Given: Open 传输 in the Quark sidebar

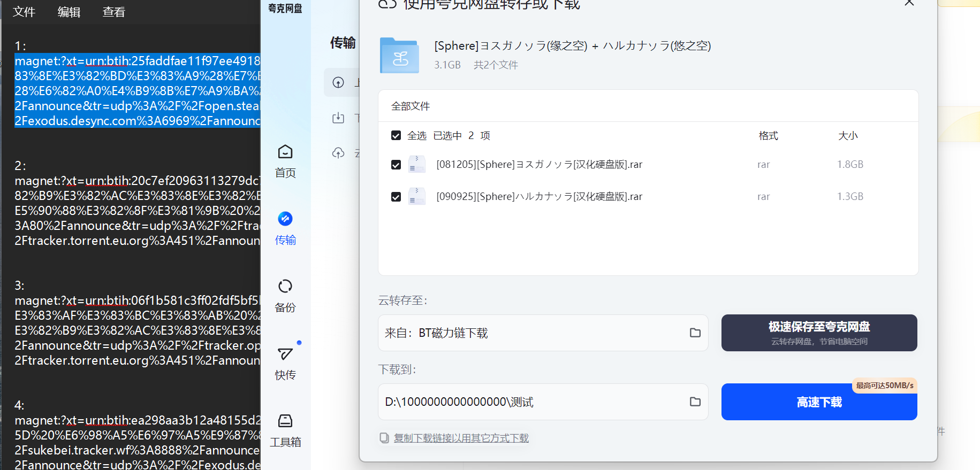Looking at the screenshot, I should [x=285, y=229].
